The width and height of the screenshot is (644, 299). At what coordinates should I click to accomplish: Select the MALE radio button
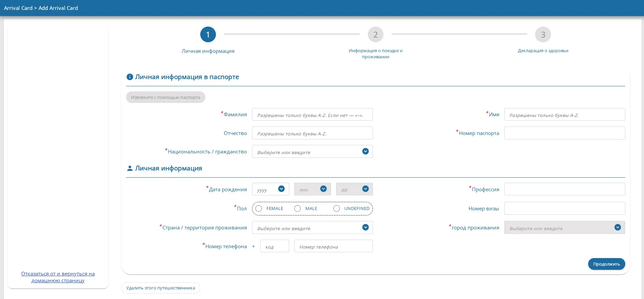click(x=298, y=209)
